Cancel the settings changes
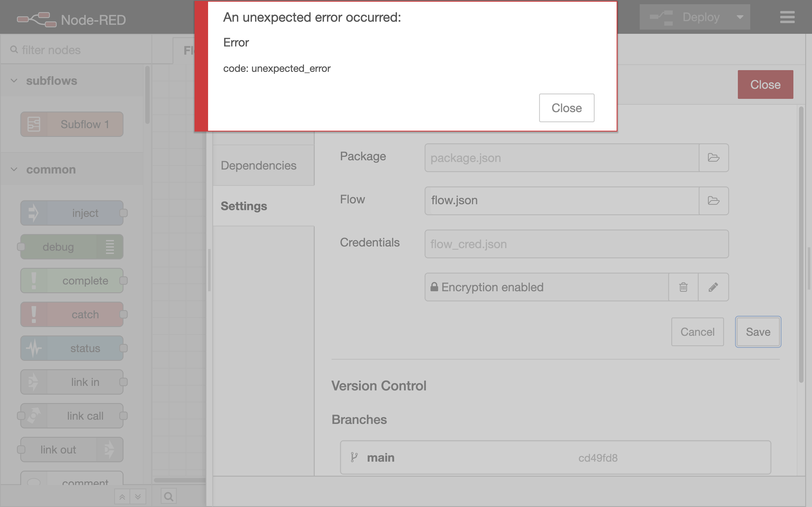 (697, 332)
